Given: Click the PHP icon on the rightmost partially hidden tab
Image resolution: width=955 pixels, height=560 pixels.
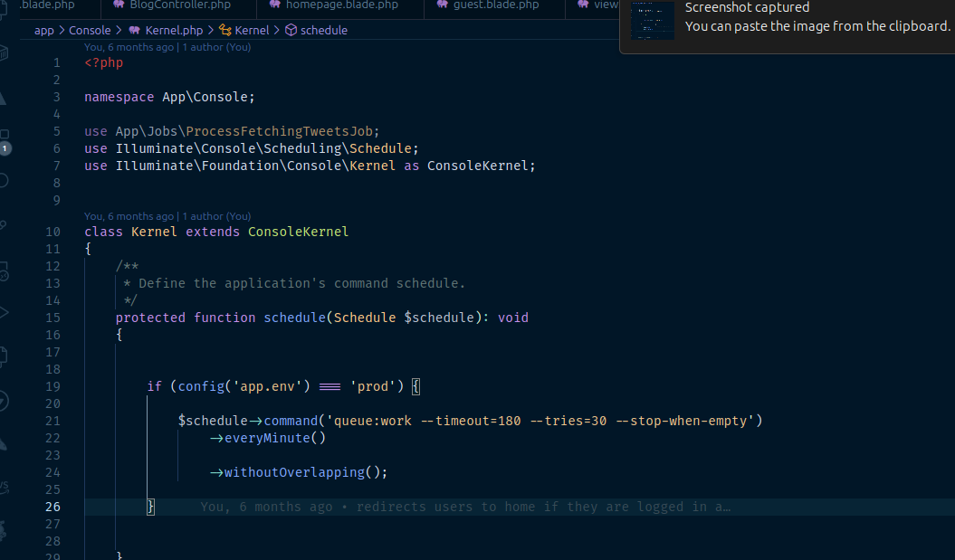Looking at the screenshot, I should click(x=581, y=5).
